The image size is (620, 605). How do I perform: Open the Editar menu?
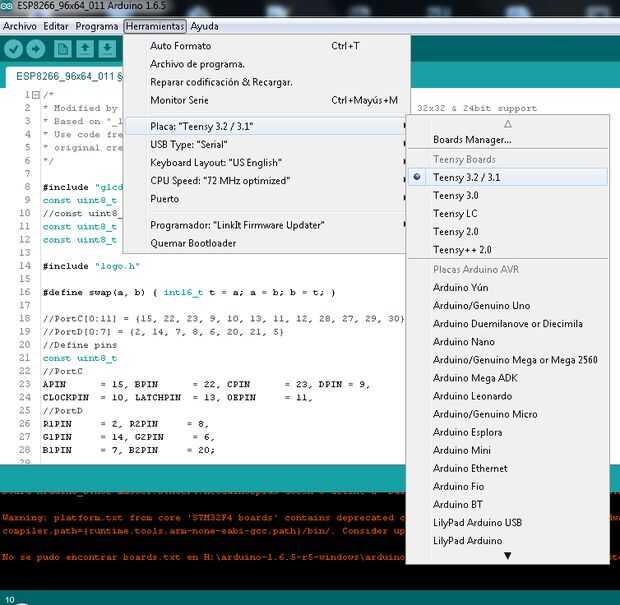point(56,26)
